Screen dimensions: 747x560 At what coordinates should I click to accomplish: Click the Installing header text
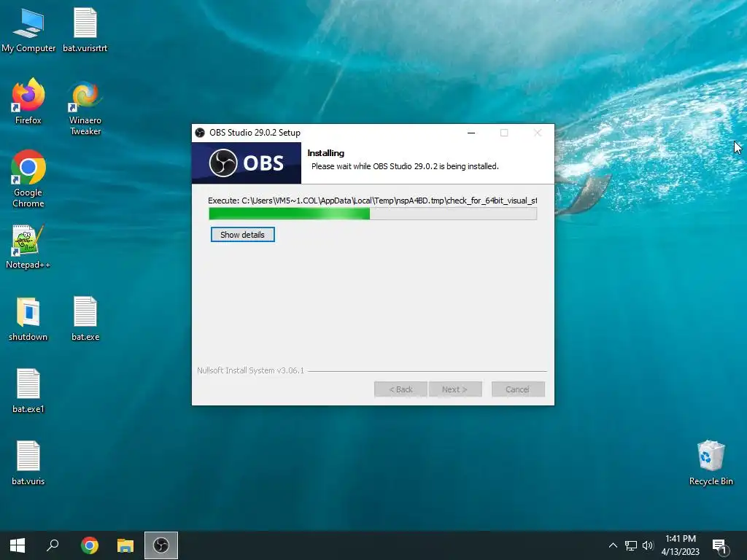326,153
